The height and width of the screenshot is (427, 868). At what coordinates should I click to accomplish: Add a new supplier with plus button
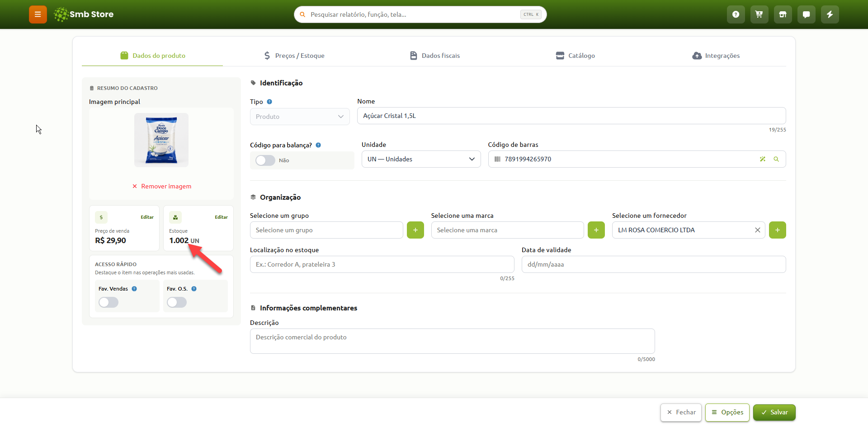tap(778, 230)
